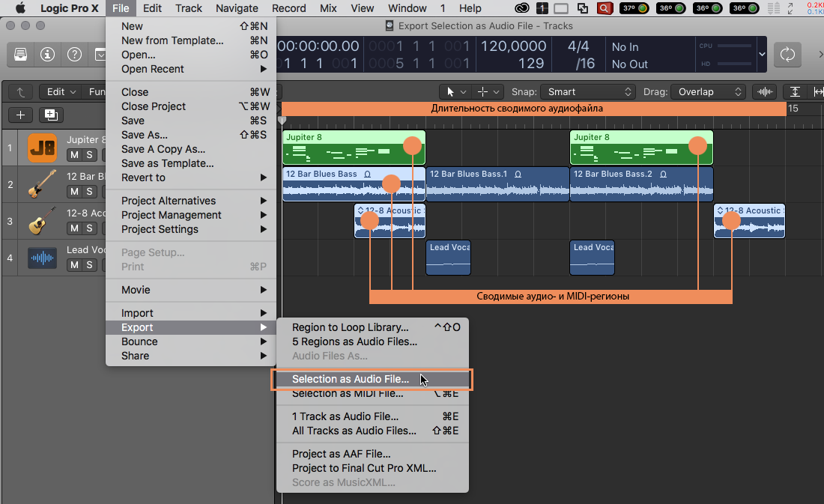824x504 pixels.
Task: Open the Apple menu
Action: pyautogui.click(x=20, y=8)
